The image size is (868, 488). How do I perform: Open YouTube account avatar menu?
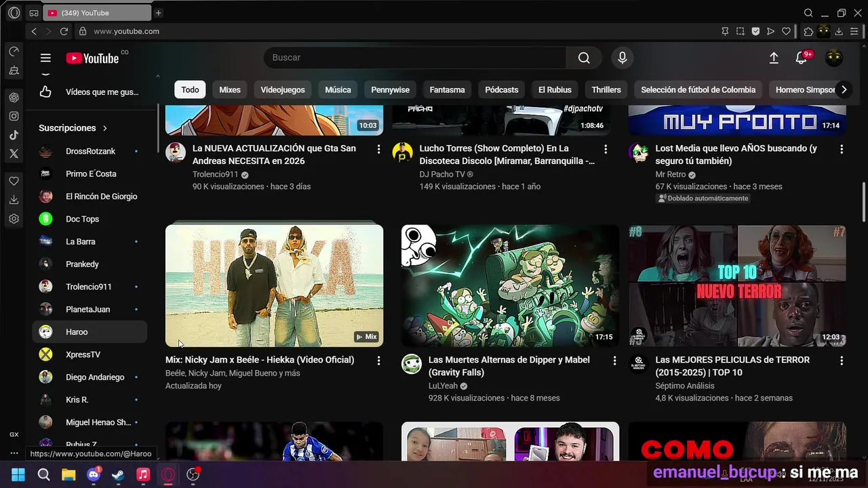point(833,58)
